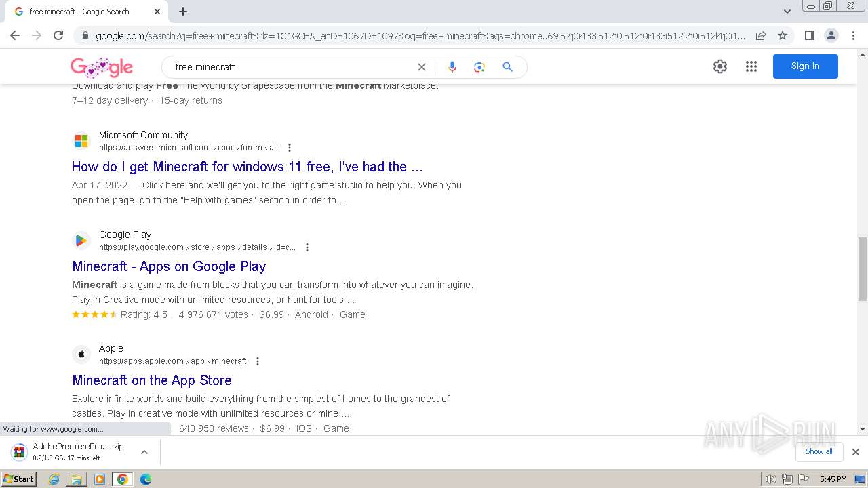Screen dimensions: 868x488
Task: Click the page vertical scrollbar thumb
Action: point(862,268)
